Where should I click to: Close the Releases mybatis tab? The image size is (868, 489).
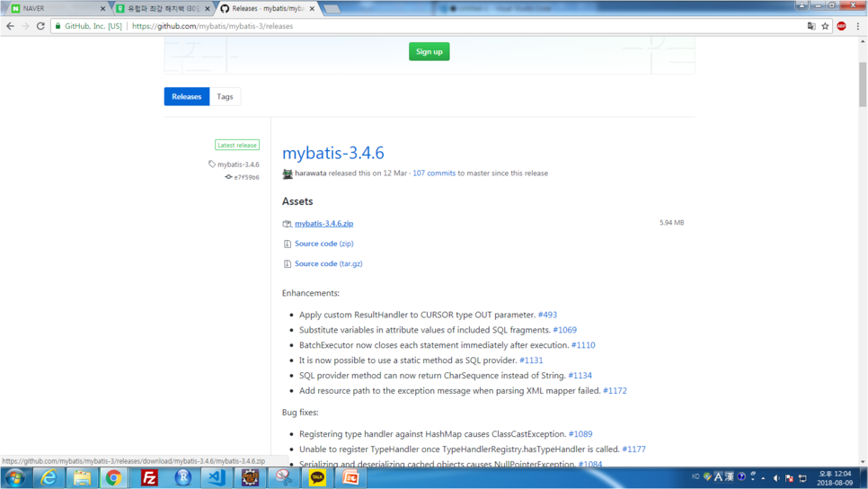tap(312, 9)
